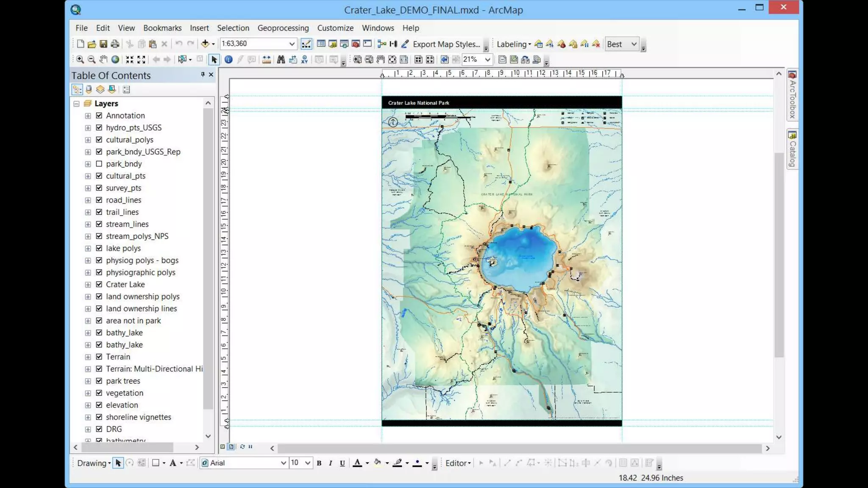Open the ArcToolbox side tab
The height and width of the screenshot is (488, 868).
[x=792, y=95]
